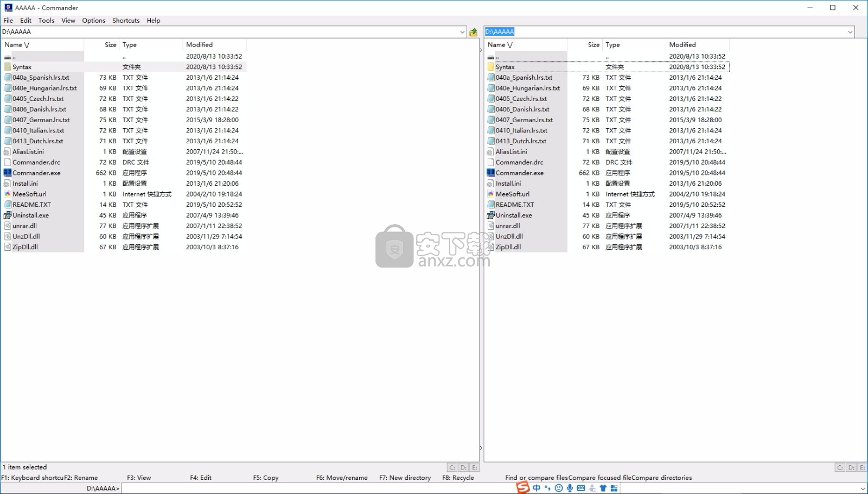Click F3: View button
This screenshot has width=868, height=494.
tap(139, 478)
